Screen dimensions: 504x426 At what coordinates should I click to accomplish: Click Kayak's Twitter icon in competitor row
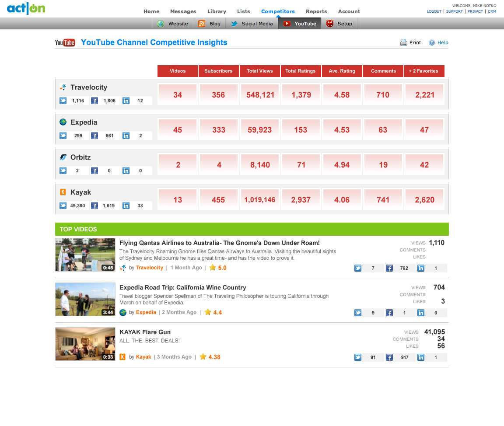point(63,206)
